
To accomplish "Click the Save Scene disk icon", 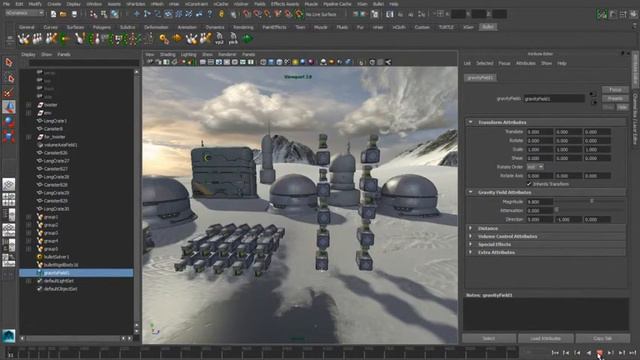I will tap(74, 14).
